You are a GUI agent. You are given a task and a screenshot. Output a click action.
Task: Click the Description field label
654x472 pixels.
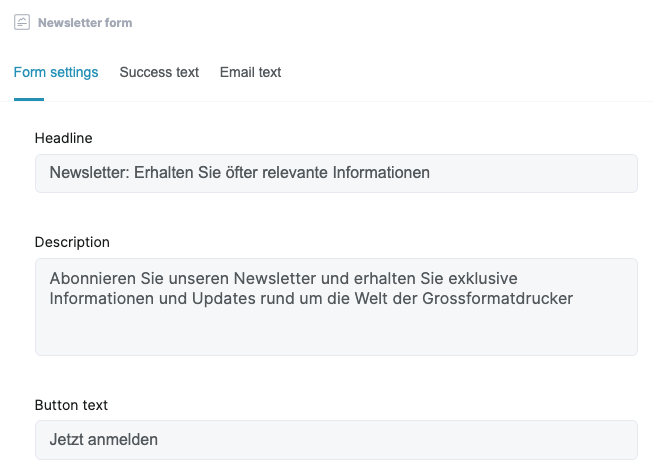[72, 242]
